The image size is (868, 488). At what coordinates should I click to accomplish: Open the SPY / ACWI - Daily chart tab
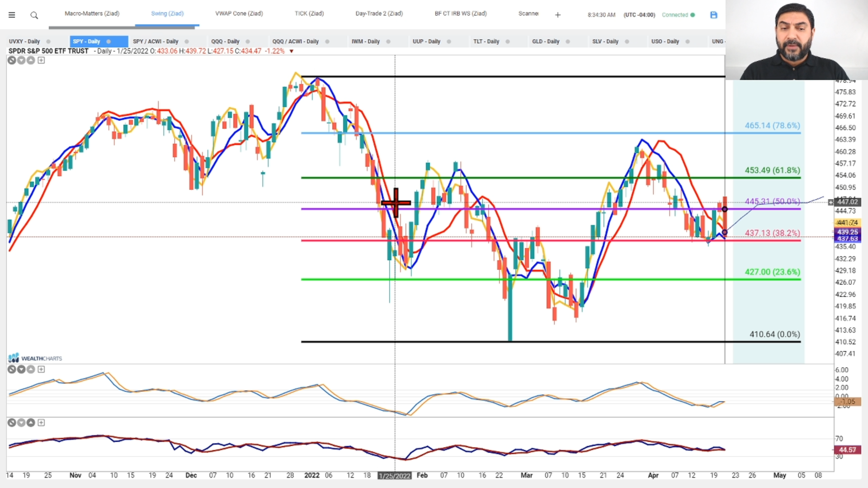coord(156,42)
